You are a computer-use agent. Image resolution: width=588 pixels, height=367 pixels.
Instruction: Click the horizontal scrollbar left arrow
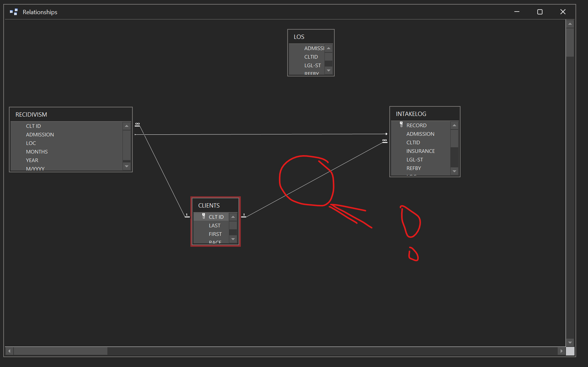coord(9,351)
